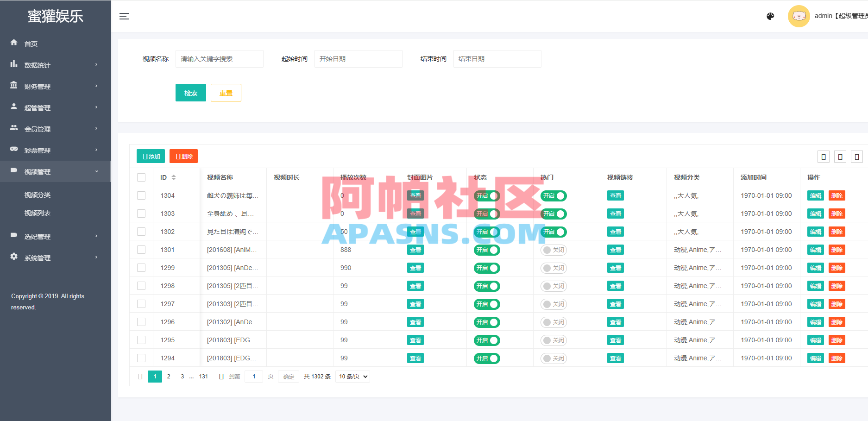Open the 彩票管理 sidebar menu item

coord(38,150)
